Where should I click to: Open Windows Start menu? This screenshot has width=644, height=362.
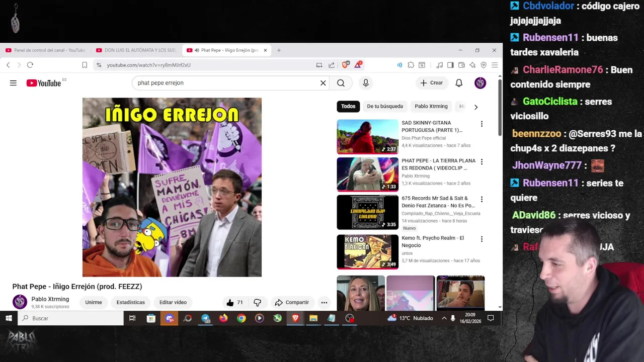pos(9,318)
